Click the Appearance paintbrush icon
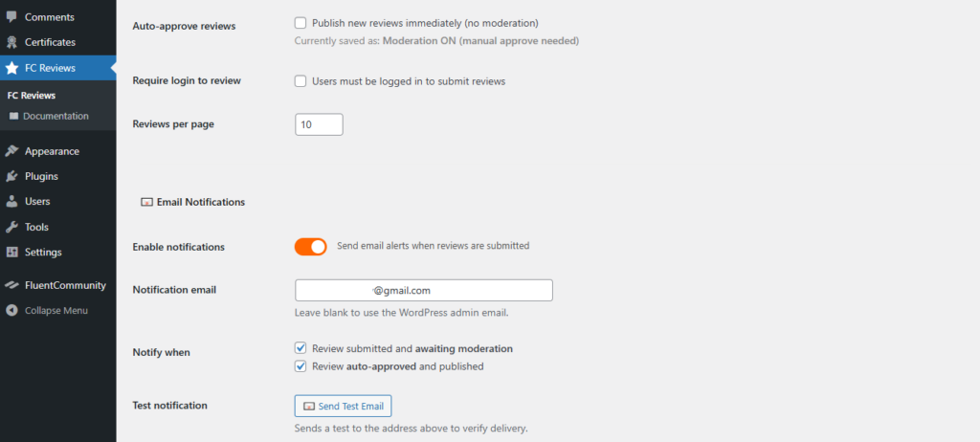Viewport: 980px width, 442px height. click(x=11, y=151)
